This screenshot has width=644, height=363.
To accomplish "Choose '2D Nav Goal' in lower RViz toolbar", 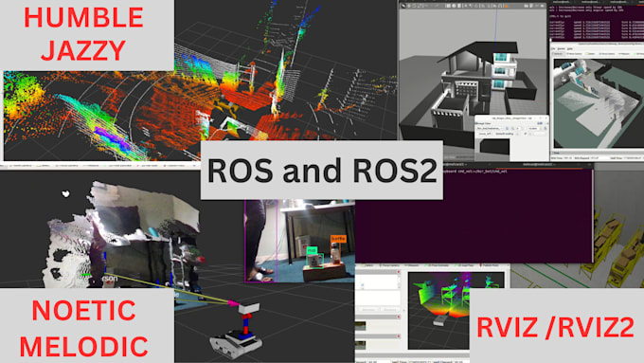I will pos(464,265).
